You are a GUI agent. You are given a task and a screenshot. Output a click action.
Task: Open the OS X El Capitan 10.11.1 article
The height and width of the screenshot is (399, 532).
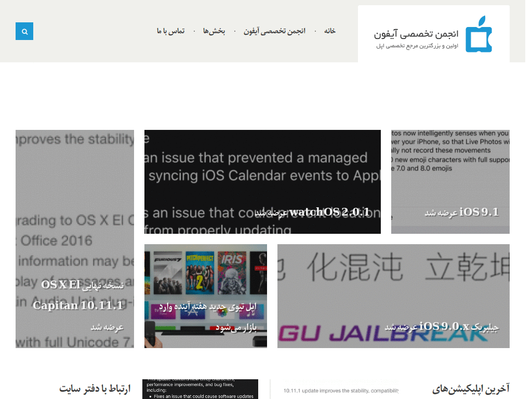point(75,239)
